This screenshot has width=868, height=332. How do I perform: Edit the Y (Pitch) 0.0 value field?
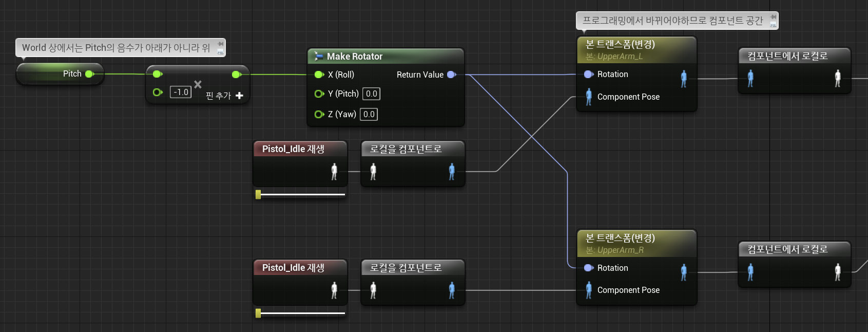coord(371,94)
